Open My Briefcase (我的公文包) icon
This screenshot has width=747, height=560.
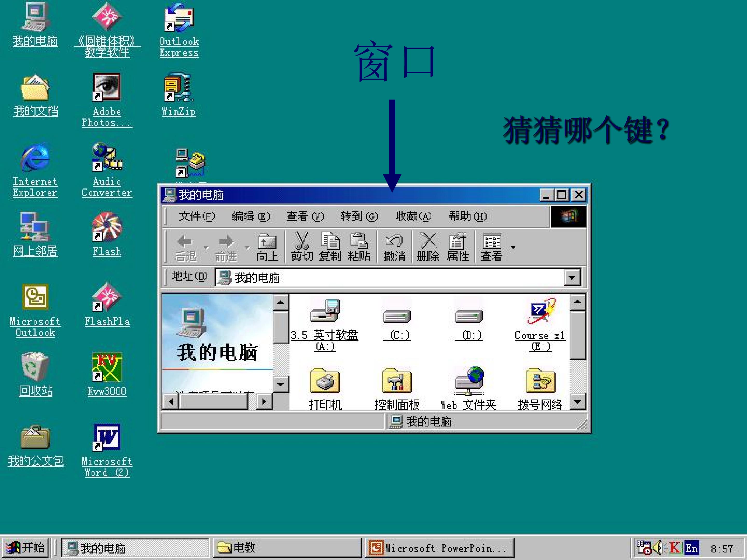pyautogui.click(x=36, y=446)
